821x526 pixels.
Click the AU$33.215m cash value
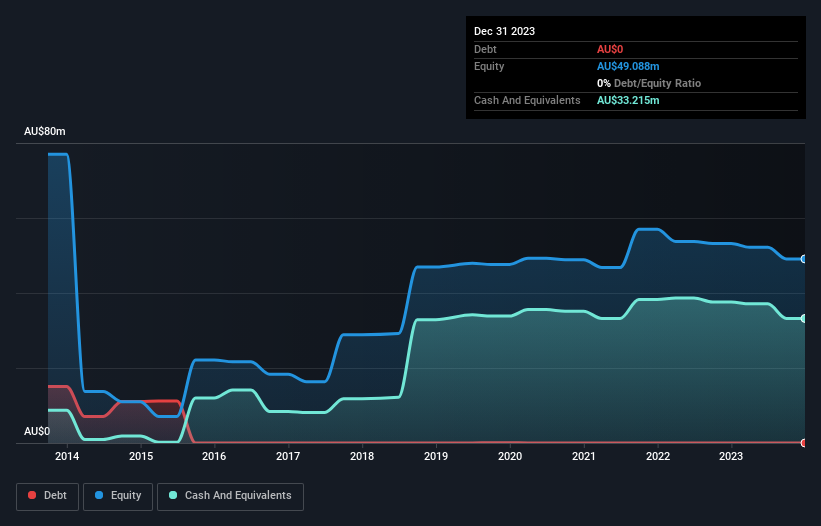pyautogui.click(x=628, y=100)
